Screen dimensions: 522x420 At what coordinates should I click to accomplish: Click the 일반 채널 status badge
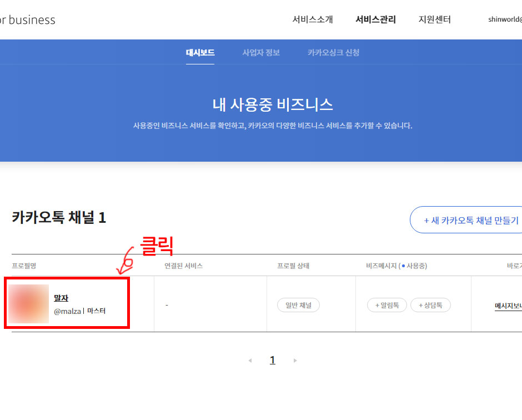click(298, 305)
